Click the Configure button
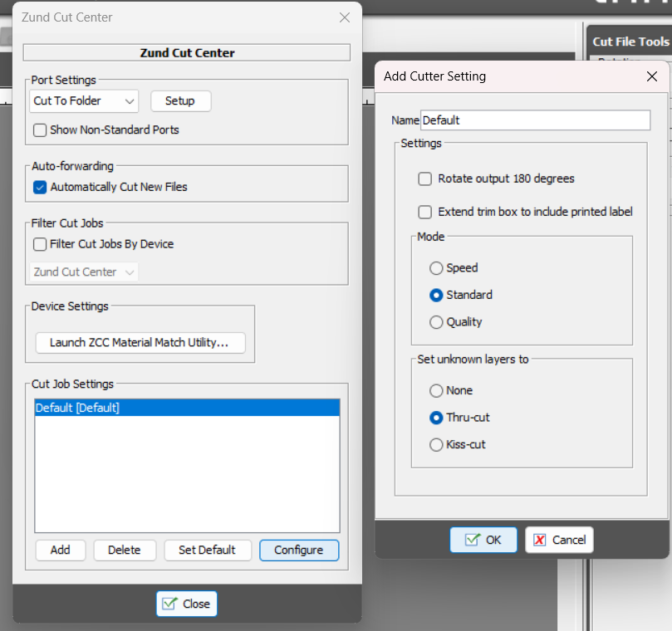The height and width of the screenshot is (631, 672). click(x=299, y=550)
